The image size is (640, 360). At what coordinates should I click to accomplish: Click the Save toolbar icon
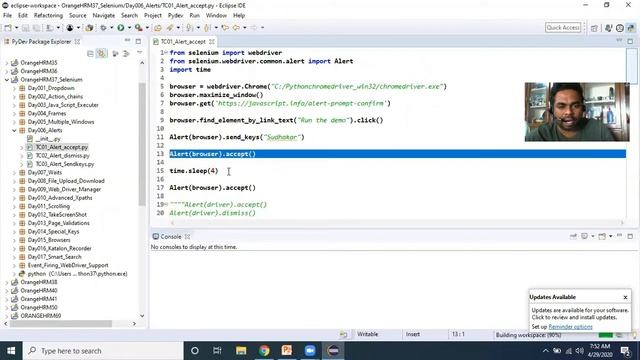(25, 28)
